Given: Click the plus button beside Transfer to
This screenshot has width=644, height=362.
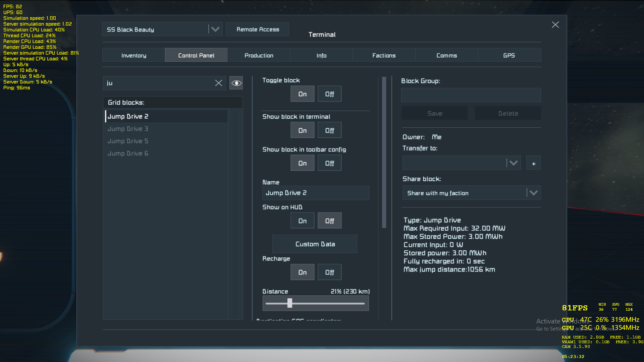Looking at the screenshot, I should (x=533, y=164).
